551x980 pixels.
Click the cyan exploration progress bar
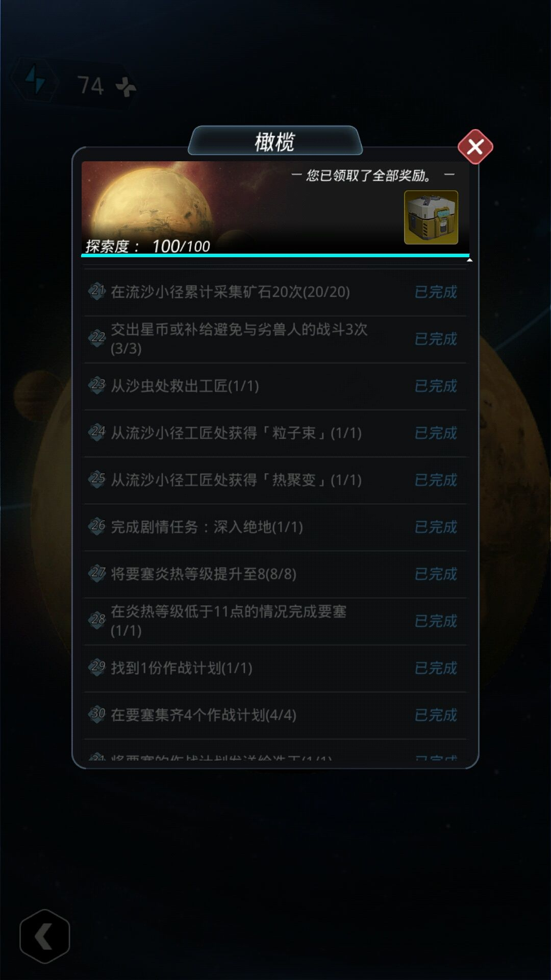tap(275, 255)
